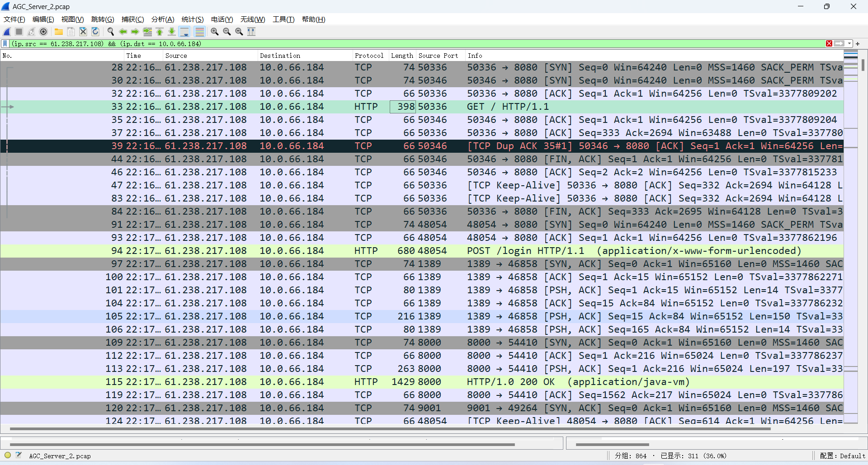Save the capture file

tap(71, 32)
